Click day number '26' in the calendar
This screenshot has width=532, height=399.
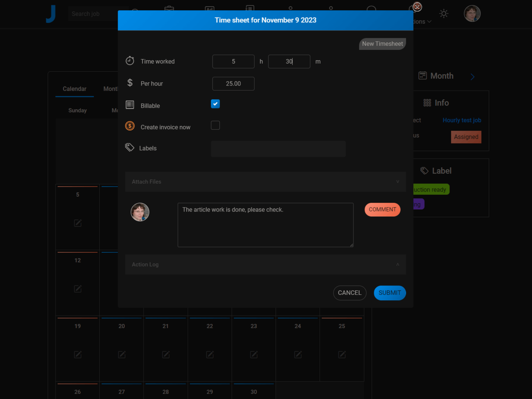click(x=77, y=392)
